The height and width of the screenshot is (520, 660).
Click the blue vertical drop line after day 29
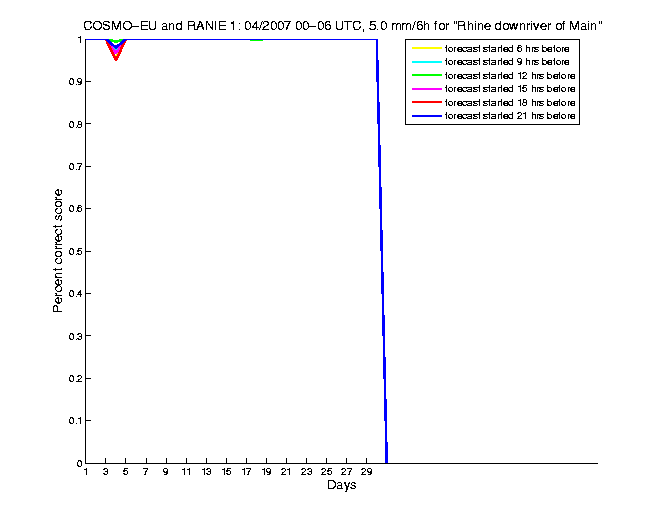click(x=382, y=251)
